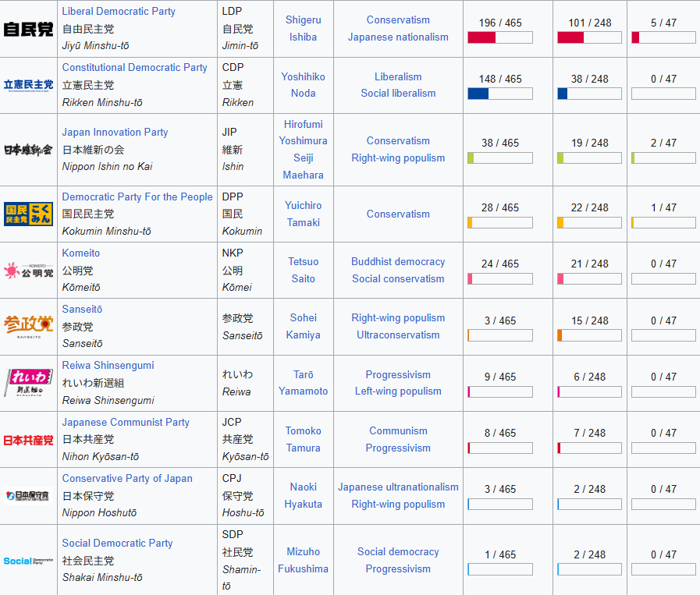Open the Reiwa Shinsengumi link
The width and height of the screenshot is (700, 595).
click(108, 365)
